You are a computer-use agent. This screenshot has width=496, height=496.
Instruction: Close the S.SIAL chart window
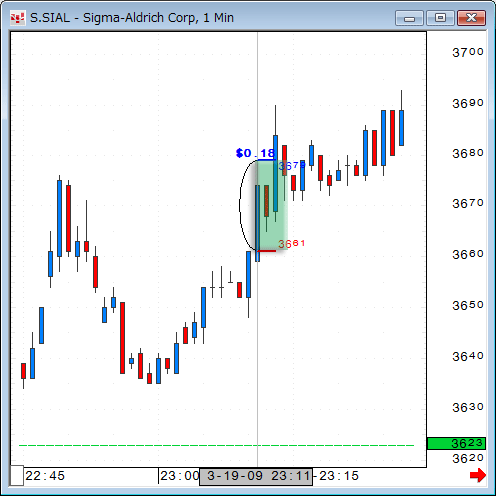click(471, 18)
